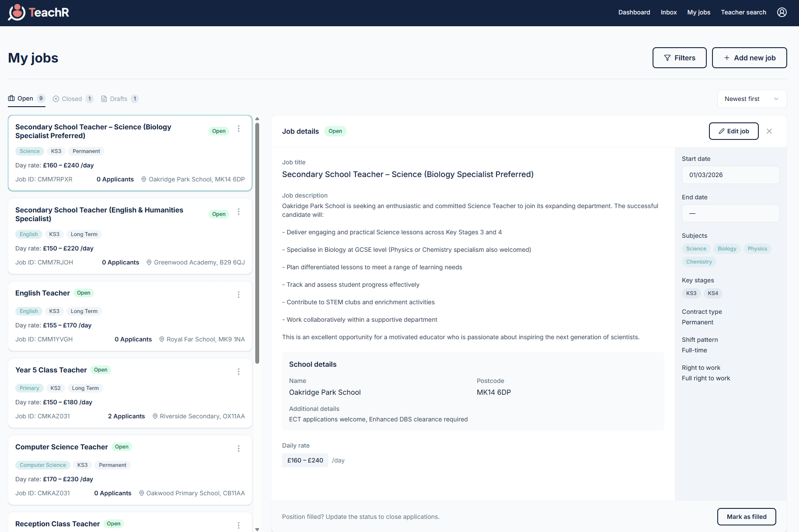Image resolution: width=799 pixels, height=532 pixels.
Task: Open options menu for English & Humanities job
Action: (x=239, y=212)
